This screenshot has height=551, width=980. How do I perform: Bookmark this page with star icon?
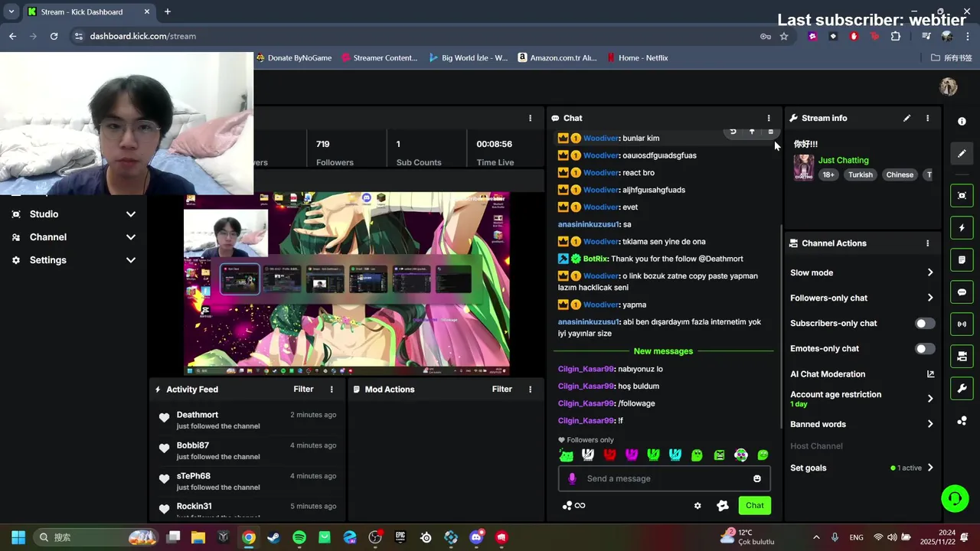tap(784, 36)
